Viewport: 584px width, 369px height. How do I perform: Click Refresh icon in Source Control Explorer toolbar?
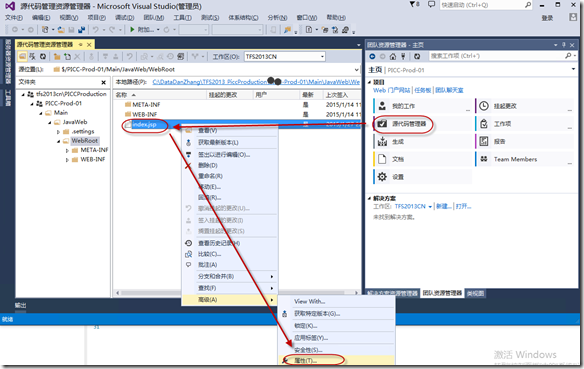[x=43, y=57]
